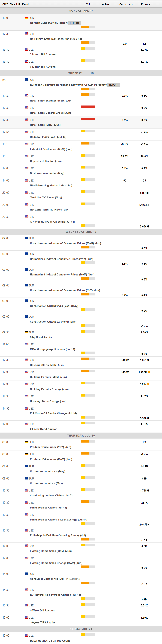Click the EU flag on the Economic Growth Forecasts row
The image size is (162, 644).
(x=26, y=80)
